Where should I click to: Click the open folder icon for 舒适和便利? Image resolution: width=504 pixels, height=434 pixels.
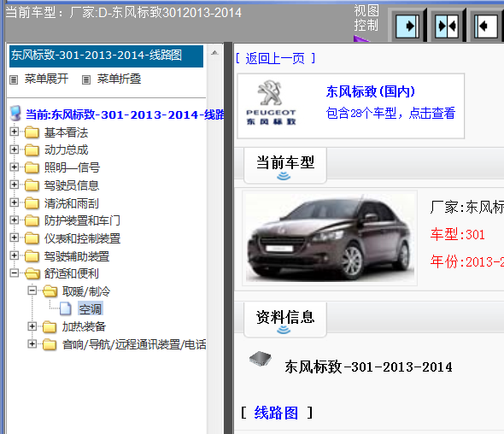[32, 273]
